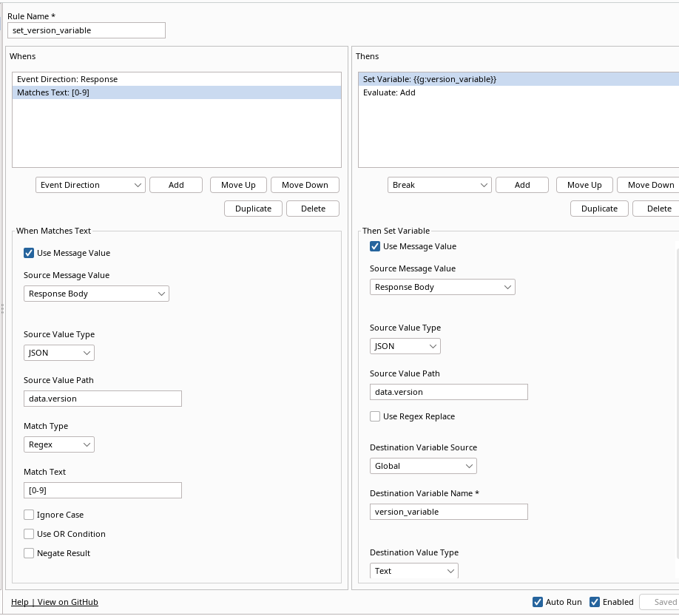Check Use Regex Replace in Then Set Variable
Screen dimensions: 679x616
coord(375,416)
